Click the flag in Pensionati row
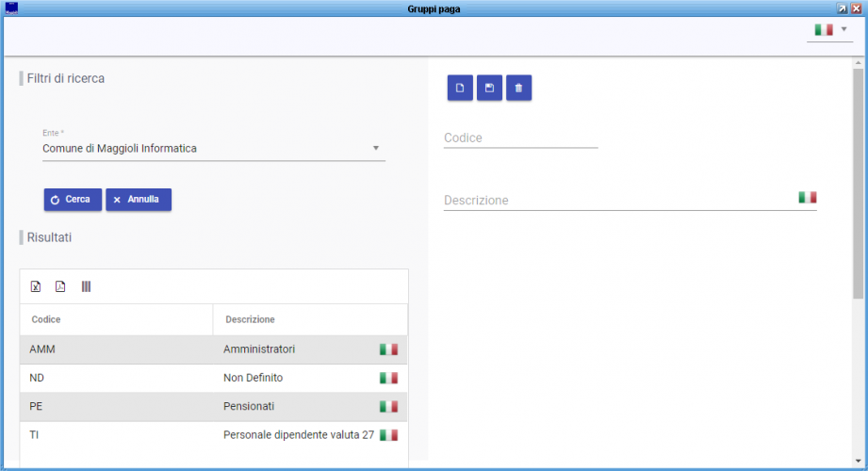This screenshot has width=868, height=471. pyautogui.click(x=388, y=406)
